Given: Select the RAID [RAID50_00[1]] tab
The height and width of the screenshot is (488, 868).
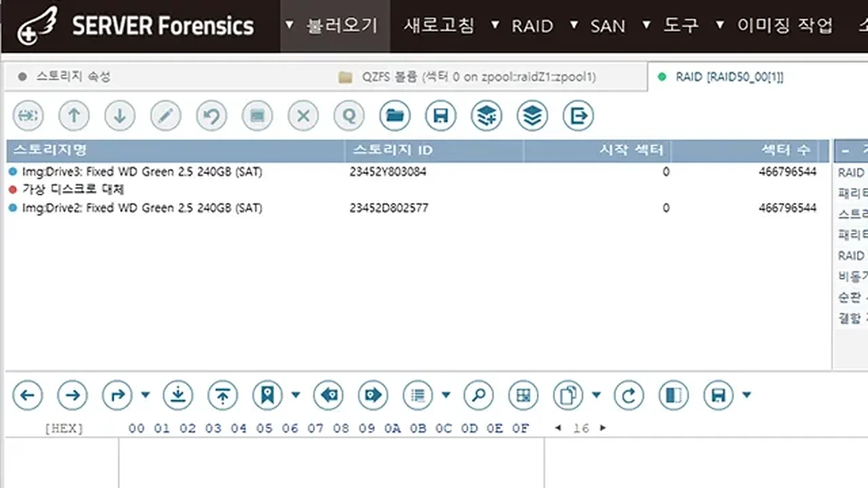Looking at the screenshot, I should pos(729,77).
